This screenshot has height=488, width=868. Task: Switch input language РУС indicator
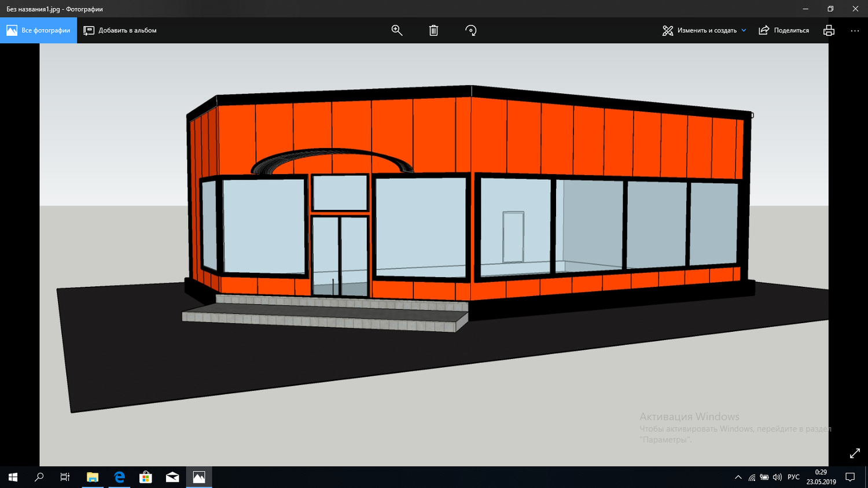[793, 477]
